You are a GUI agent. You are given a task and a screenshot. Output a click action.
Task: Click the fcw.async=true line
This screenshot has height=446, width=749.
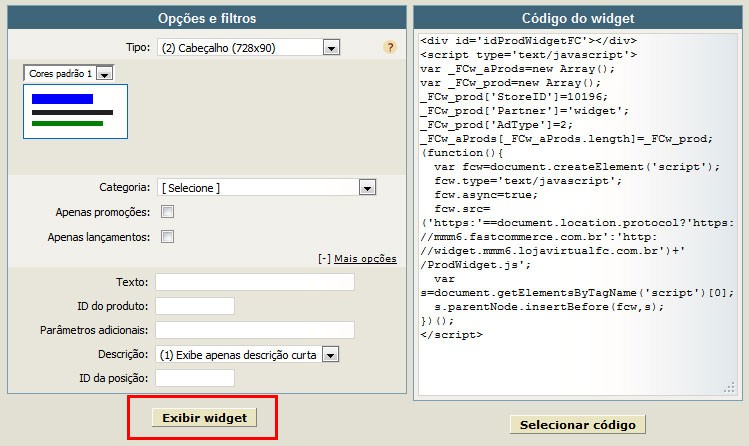pyautogui.click(x=486, y=195)
